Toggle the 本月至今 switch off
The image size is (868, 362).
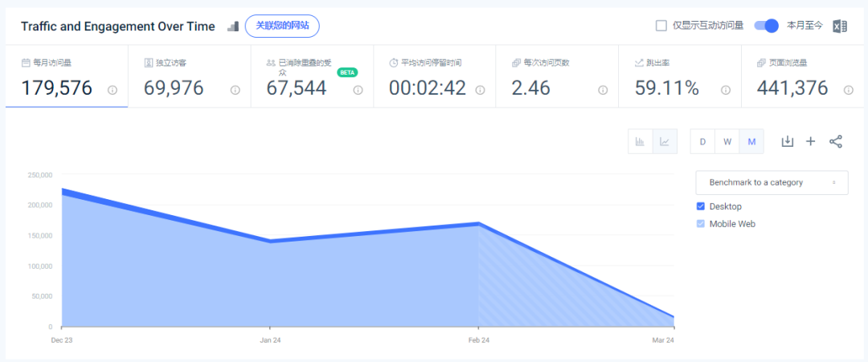(x=767, y=26)
